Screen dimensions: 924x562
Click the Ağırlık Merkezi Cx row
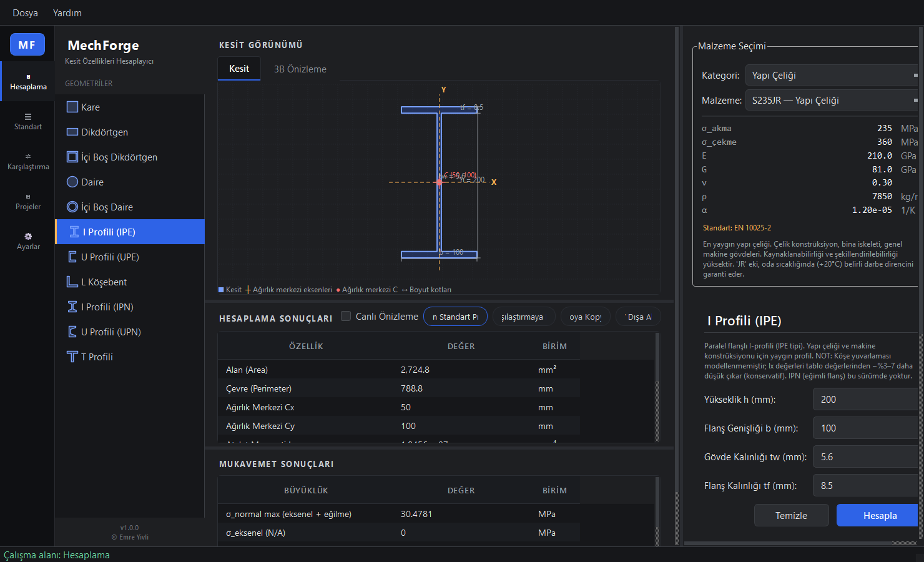point(399,407)
